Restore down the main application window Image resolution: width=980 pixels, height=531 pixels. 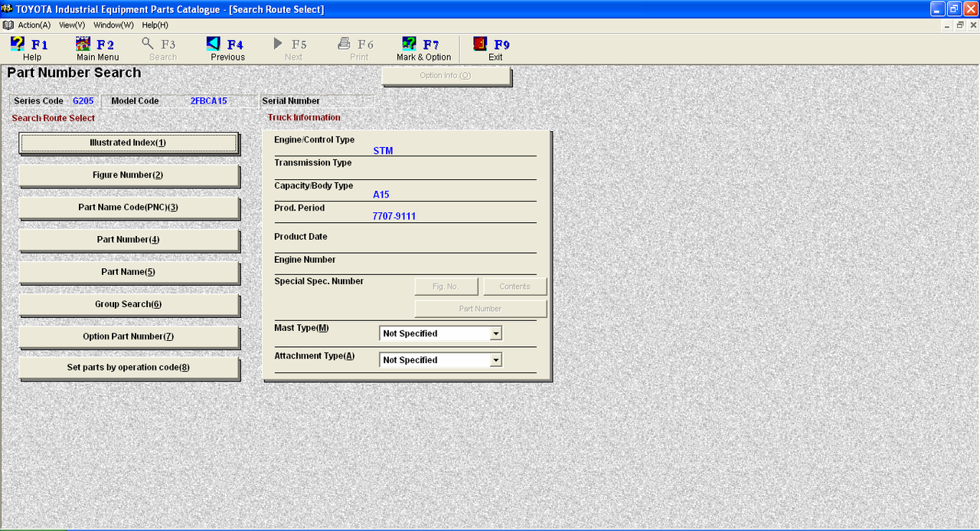coord(954,8)
